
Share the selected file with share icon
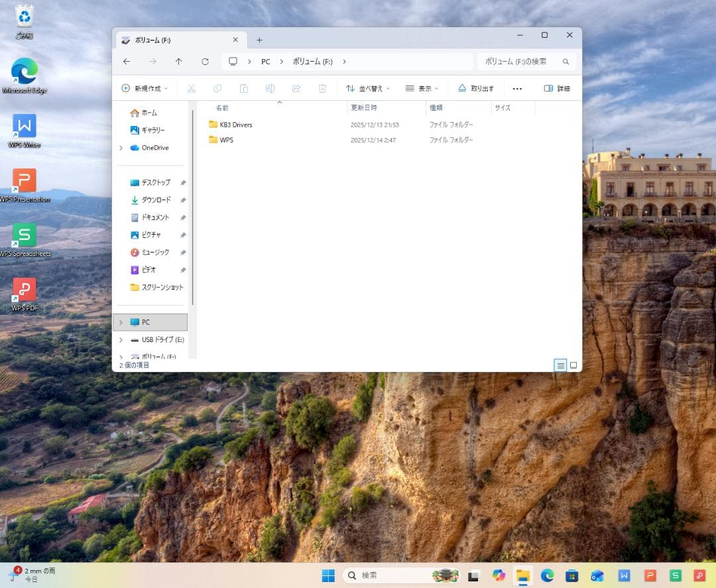click(296, 88)
